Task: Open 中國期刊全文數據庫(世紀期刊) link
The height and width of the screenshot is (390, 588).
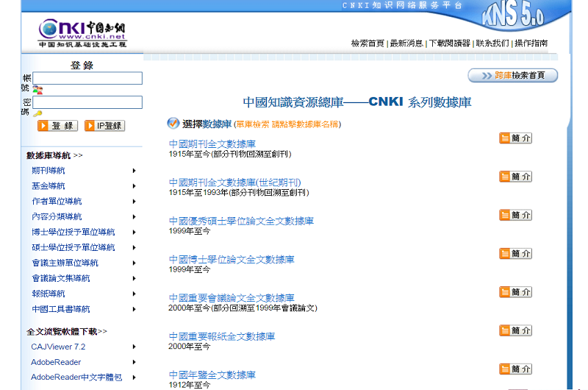Action: (234, 182)
